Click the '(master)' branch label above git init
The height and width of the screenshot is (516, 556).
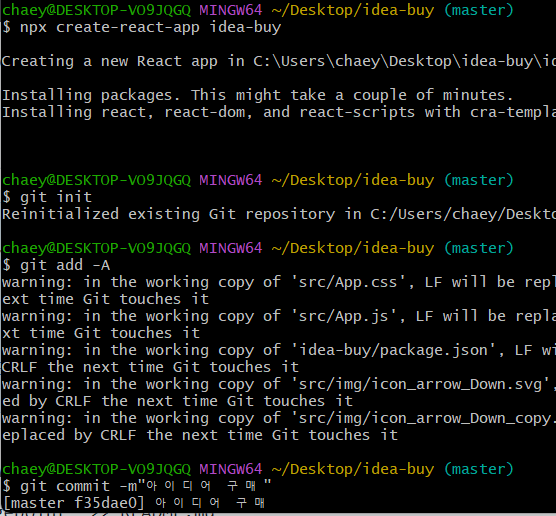pyautogui.click(x=479, y=180)
